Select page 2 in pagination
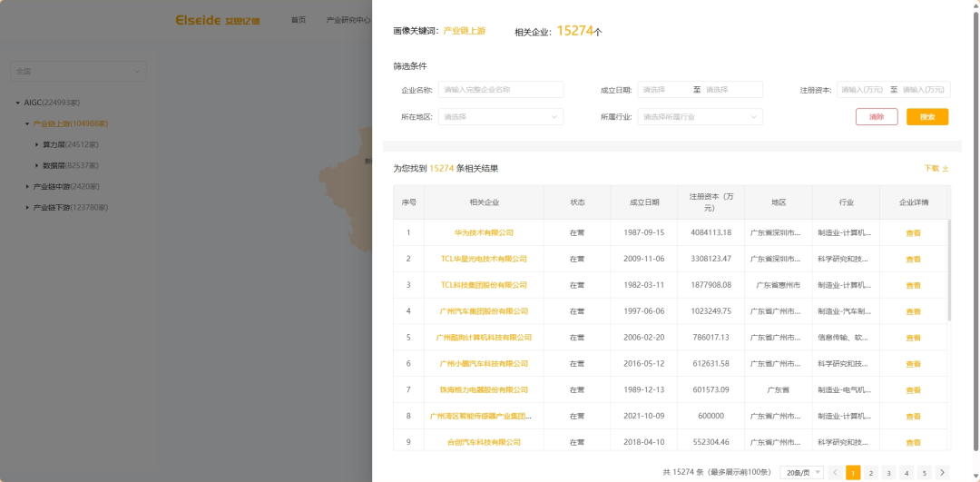The height and width of the screenshot is (482, 980). tap(870, 473)
